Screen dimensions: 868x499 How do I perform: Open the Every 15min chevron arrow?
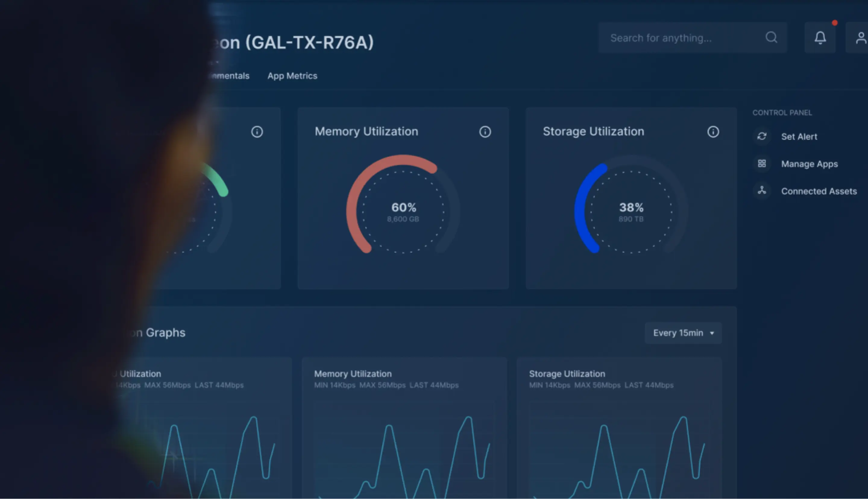point(712,333)
